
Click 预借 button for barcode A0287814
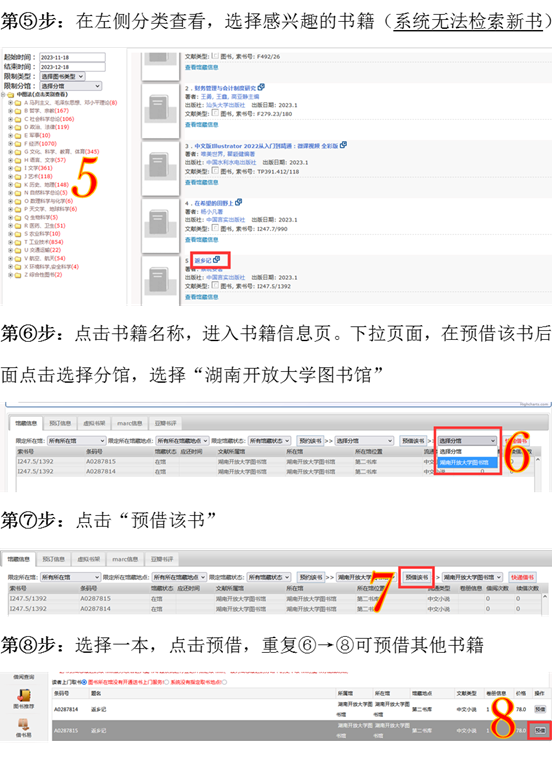[539, 709]
